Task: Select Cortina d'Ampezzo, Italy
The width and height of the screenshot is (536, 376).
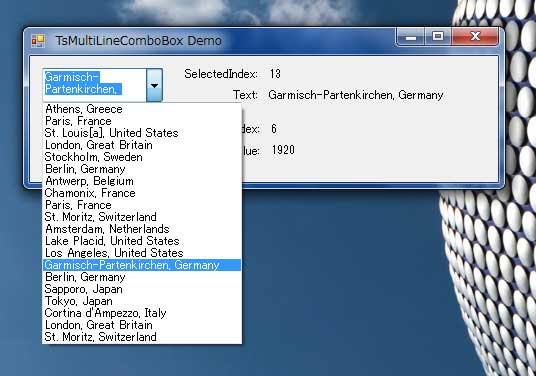Action: 142,313
